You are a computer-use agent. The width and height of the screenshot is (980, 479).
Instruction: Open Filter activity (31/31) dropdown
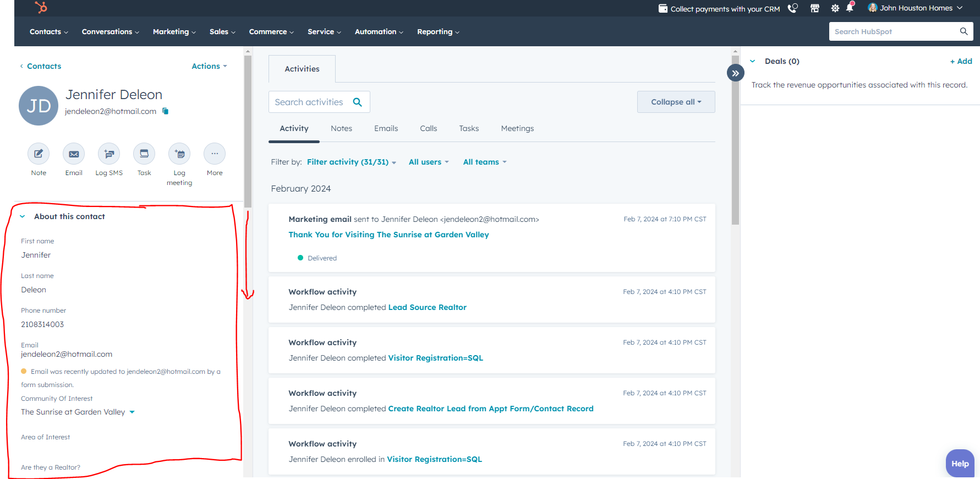352,162
